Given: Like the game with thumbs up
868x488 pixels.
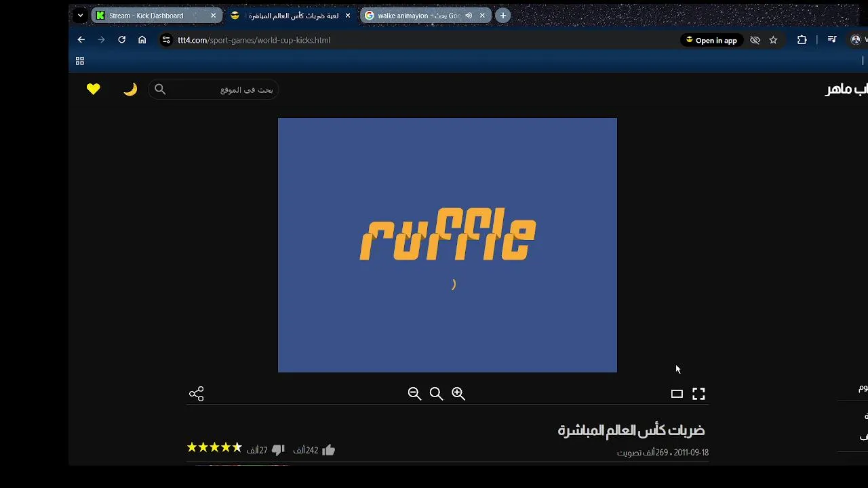Looking at the screenshot, I should [x=329, y=450].
